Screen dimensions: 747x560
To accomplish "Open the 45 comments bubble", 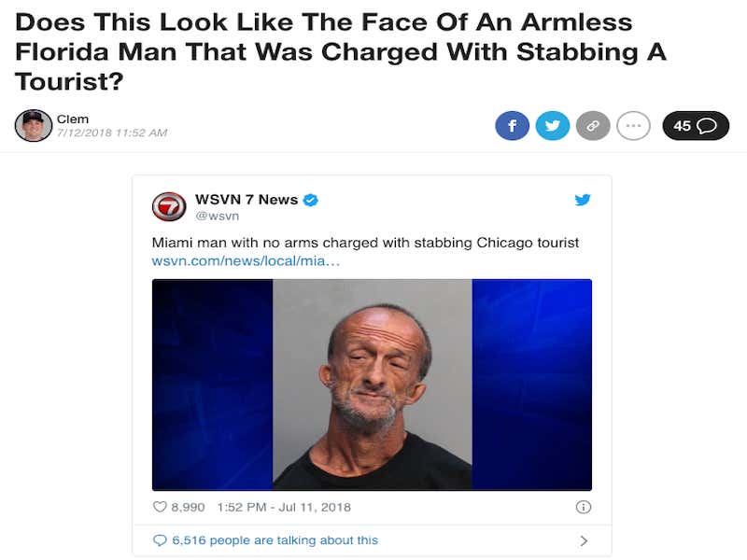I will point(696,126).
